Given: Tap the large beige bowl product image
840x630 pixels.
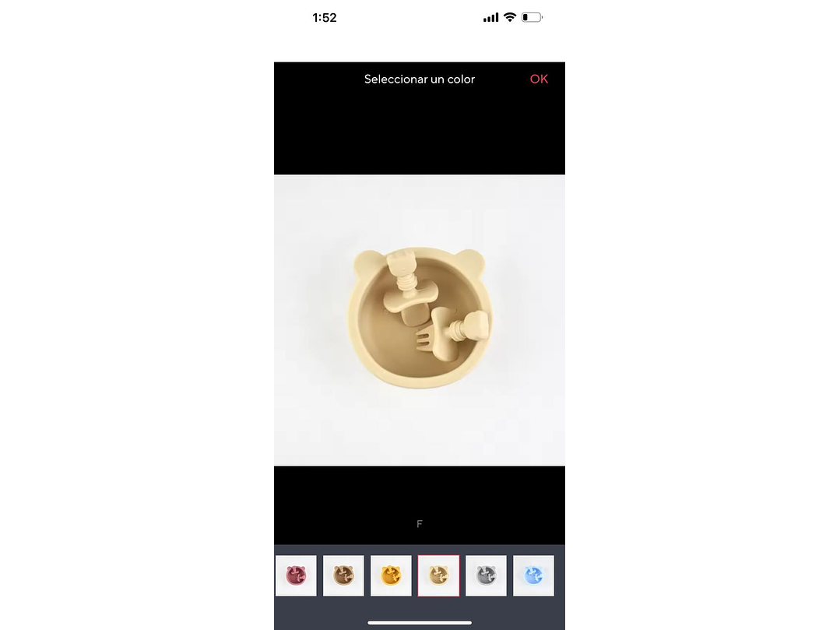Looking at the screenshot, I should (420, 320).
